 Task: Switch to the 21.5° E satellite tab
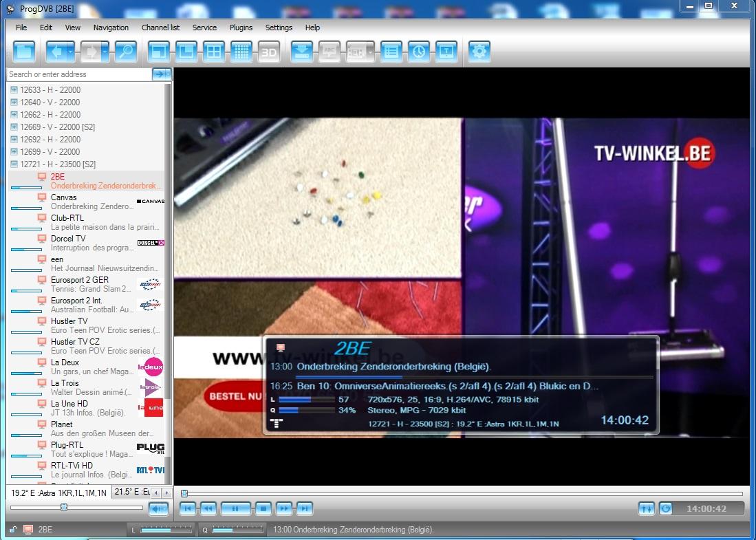click(131, 493)
